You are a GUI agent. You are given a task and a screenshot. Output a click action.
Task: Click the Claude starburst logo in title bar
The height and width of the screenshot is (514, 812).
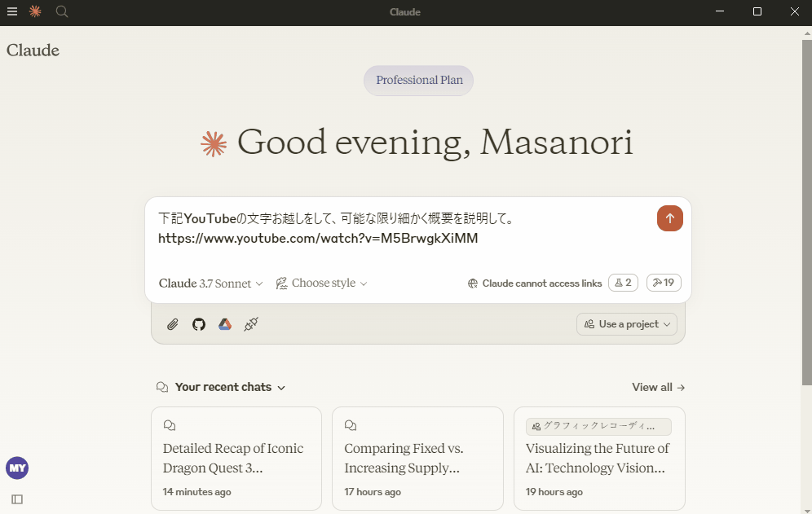[35, 11]
